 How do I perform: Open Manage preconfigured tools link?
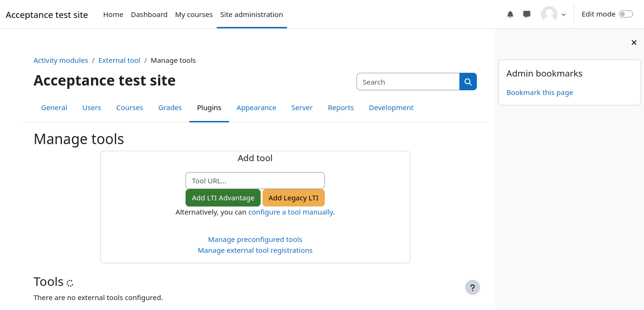click(x=255, y=240)
